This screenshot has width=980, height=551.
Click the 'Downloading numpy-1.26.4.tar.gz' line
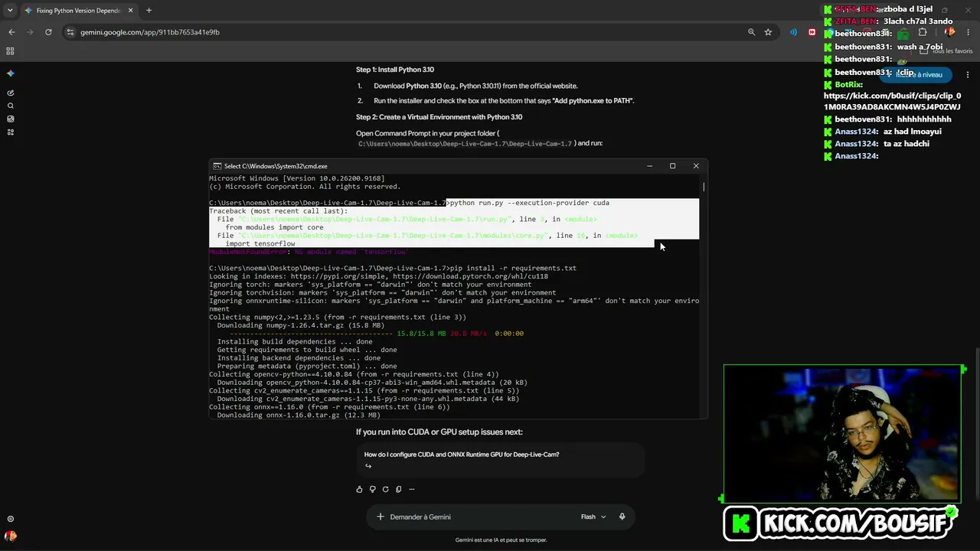(301, 325)
